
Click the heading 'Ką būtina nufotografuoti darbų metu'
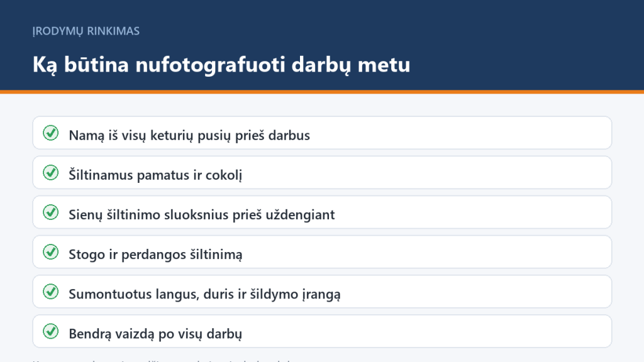click(221, 65)
